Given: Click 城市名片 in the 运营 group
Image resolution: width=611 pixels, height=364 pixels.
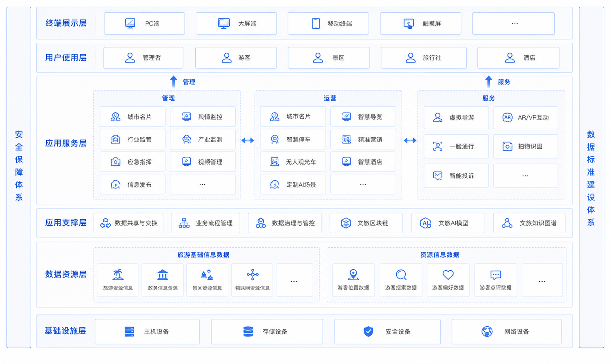Looking at the screenshot, I should tap(293, 117).
